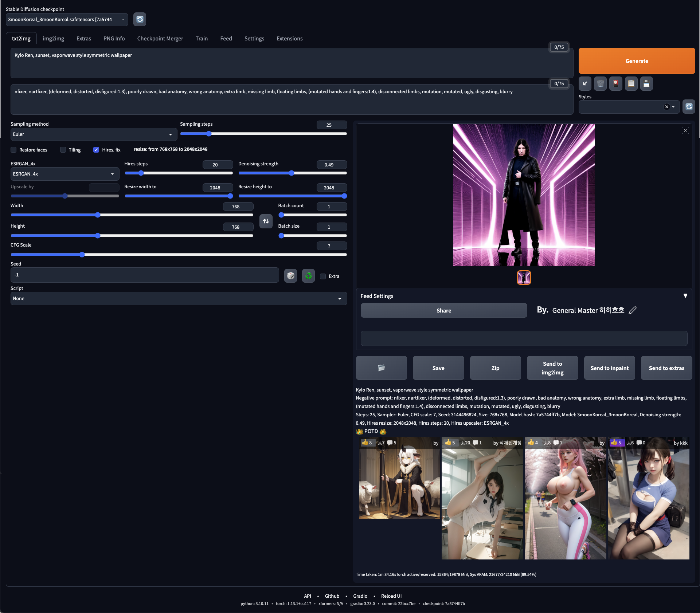This screenshot has width=700, height=613.
Task: Randomize seed with the dice icon
Action: 290,276
